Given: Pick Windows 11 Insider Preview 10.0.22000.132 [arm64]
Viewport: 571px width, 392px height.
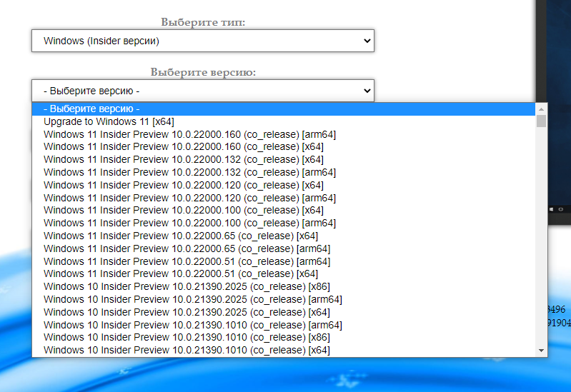Looking at the screenshot, I should 283,172.
